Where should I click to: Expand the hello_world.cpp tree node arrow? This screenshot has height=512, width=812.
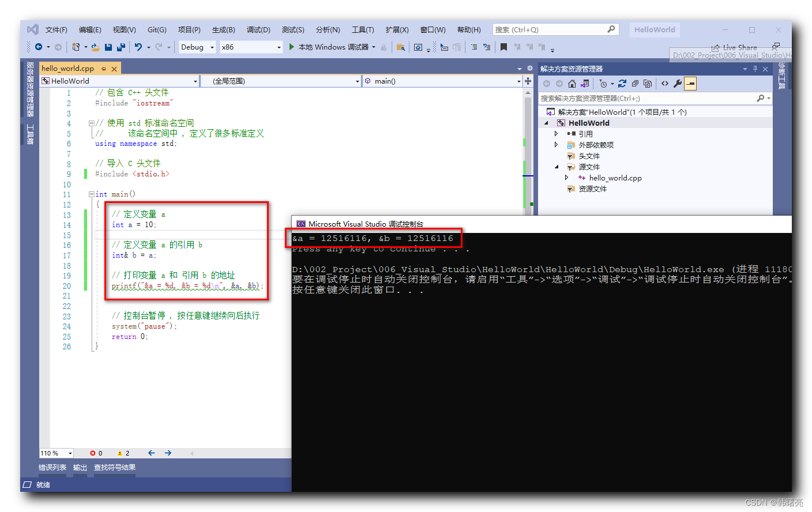(566, 178)
